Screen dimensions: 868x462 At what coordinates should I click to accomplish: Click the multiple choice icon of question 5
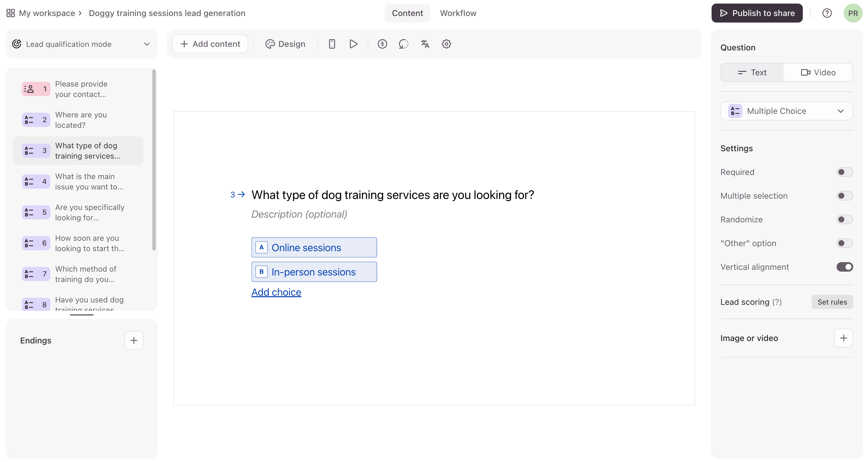click(x=29, y=212)
